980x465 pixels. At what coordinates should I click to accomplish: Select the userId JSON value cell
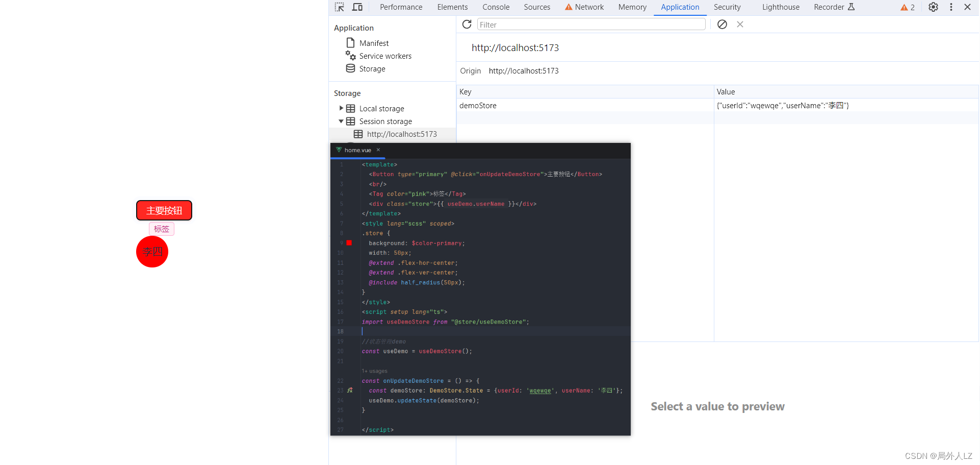click(x=846, y=106)
